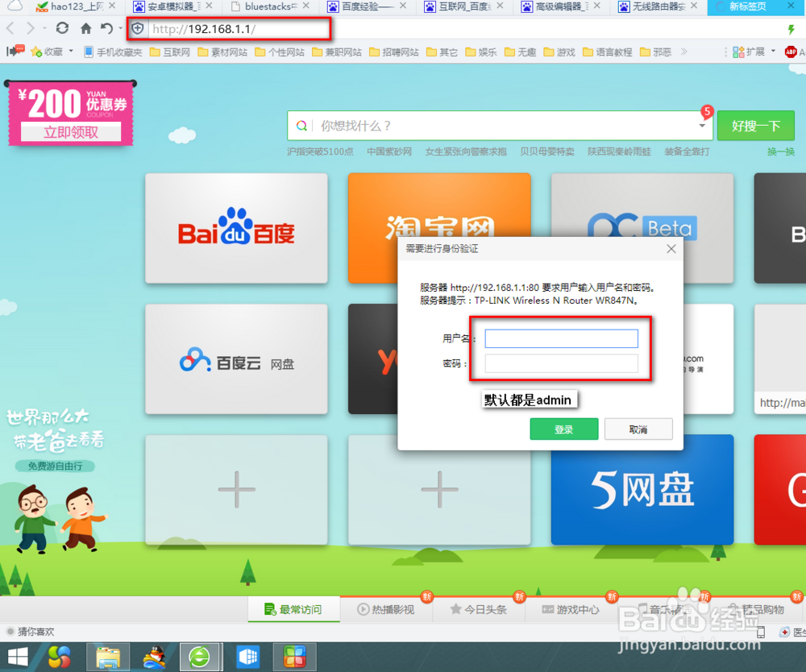Open the extension manager icon

(x=738, y=52)
